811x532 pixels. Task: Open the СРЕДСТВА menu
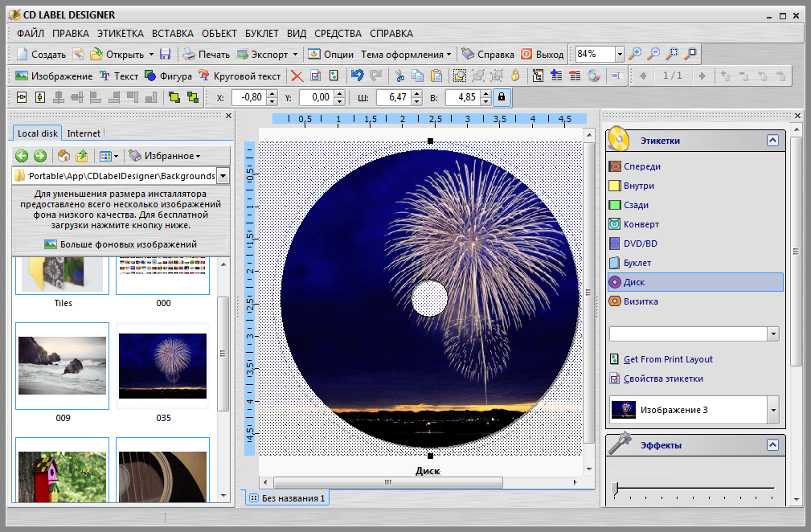tap(338, 34)
